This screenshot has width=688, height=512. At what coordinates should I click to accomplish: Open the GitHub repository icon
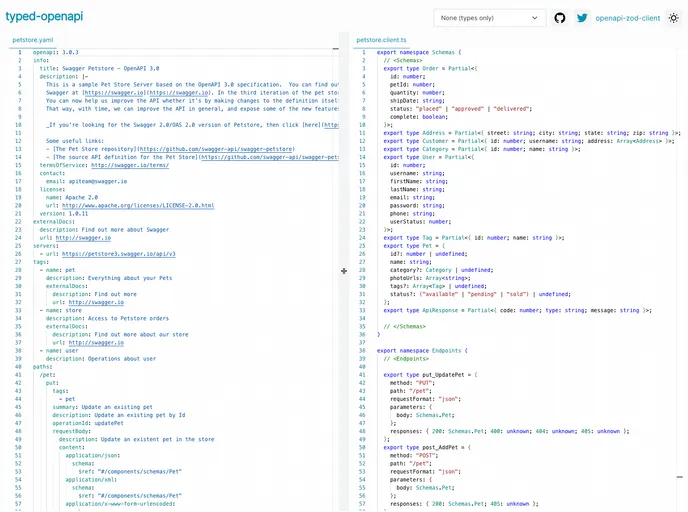click(x=559, y=18)
